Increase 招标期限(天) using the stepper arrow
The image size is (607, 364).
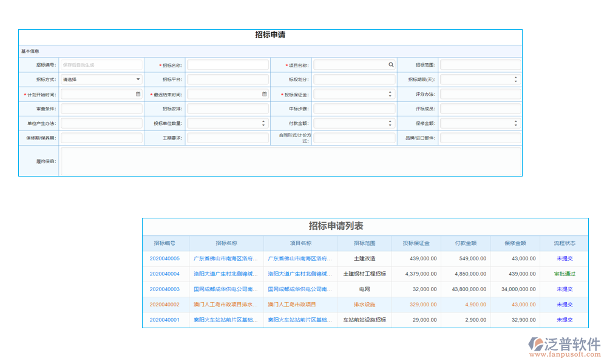coord(516,76)
